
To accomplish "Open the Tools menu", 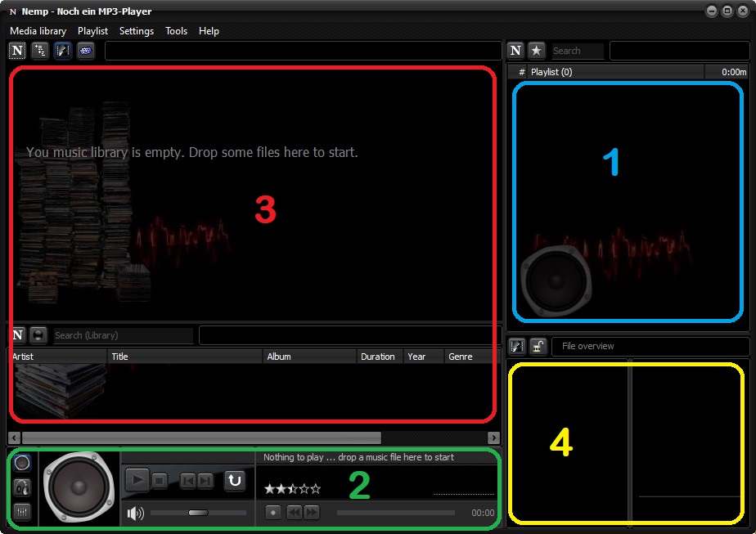I will tap(176, 31).
